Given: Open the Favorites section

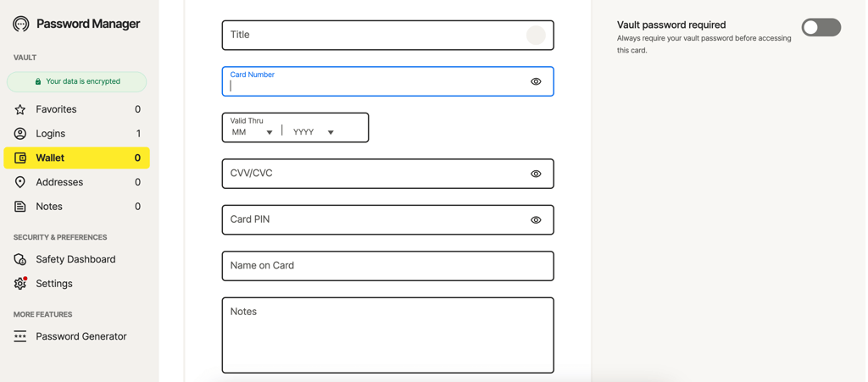Looking at the screenshot, I should (x=76, y=109).
